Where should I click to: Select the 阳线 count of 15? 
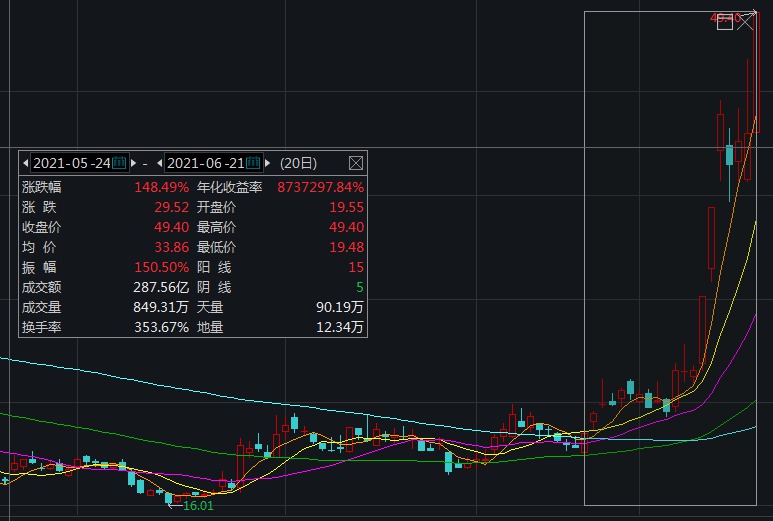356,267
